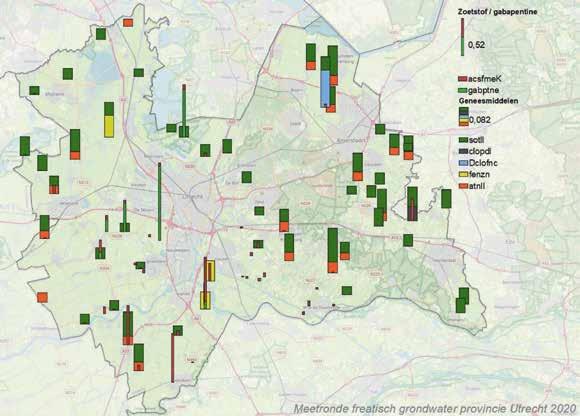Screen dimensions: 580x416
Task: Click the yellow fenzn legend swatch
Action: (x=463, y=175)
